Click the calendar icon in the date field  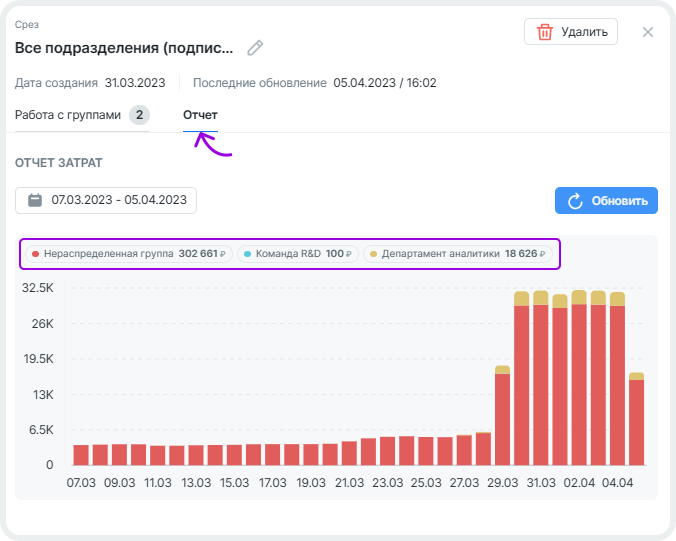35,200
